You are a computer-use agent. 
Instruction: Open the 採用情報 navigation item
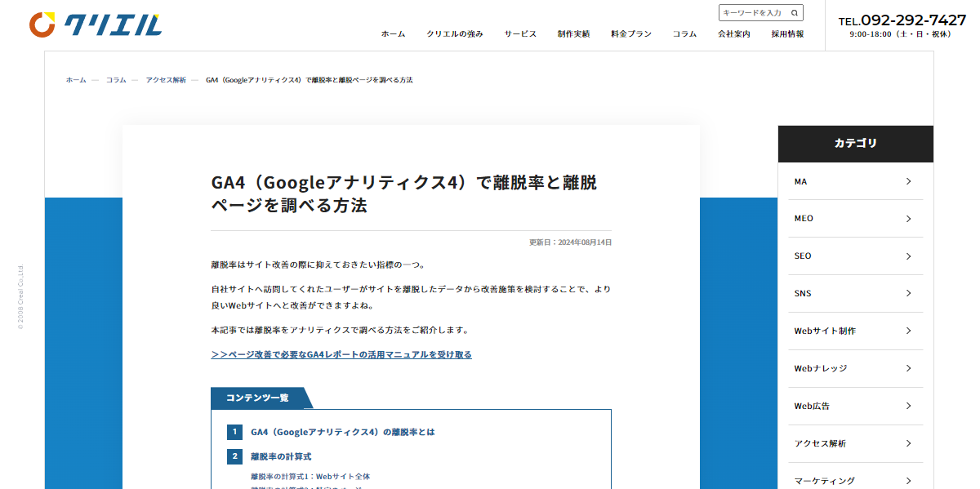[787, 34]
